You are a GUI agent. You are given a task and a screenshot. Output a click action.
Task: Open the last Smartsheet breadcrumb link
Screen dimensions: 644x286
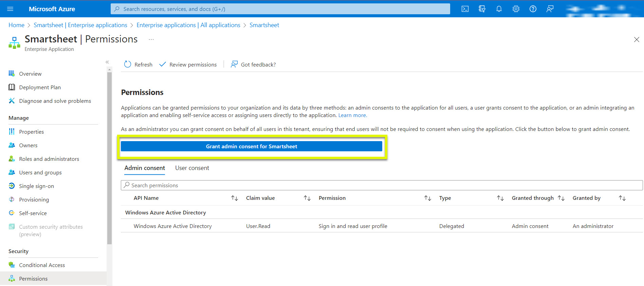click(264, 25)
